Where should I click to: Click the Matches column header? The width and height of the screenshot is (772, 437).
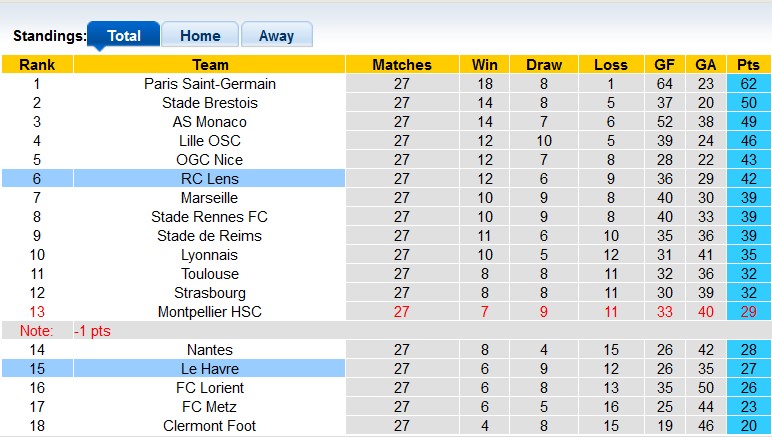[x=402, y=65]
